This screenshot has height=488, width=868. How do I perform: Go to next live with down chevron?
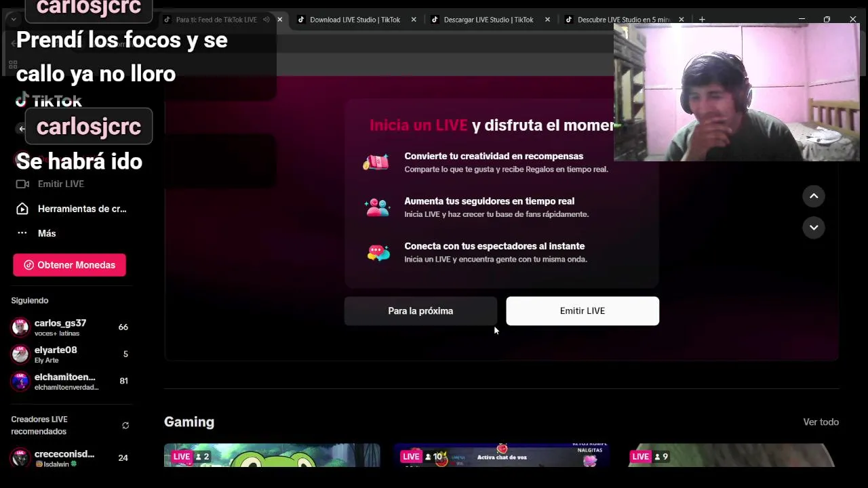click(814, 227)
